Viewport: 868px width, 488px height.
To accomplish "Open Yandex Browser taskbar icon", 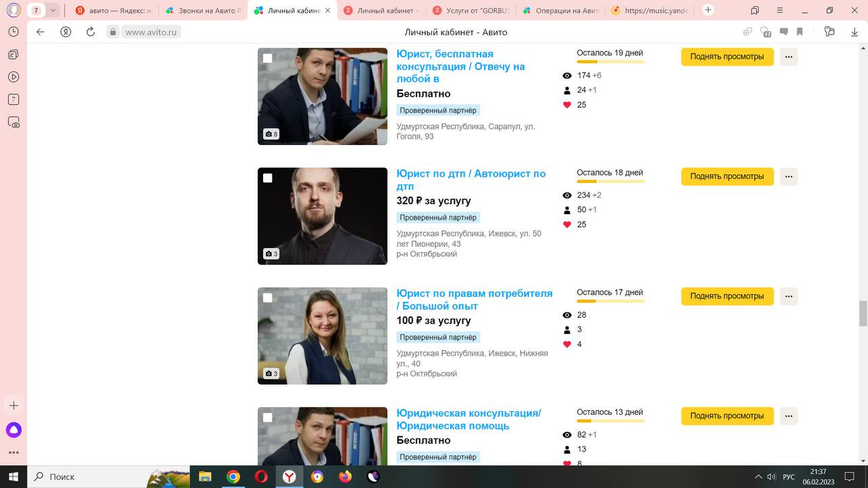I will click(290, 476).
